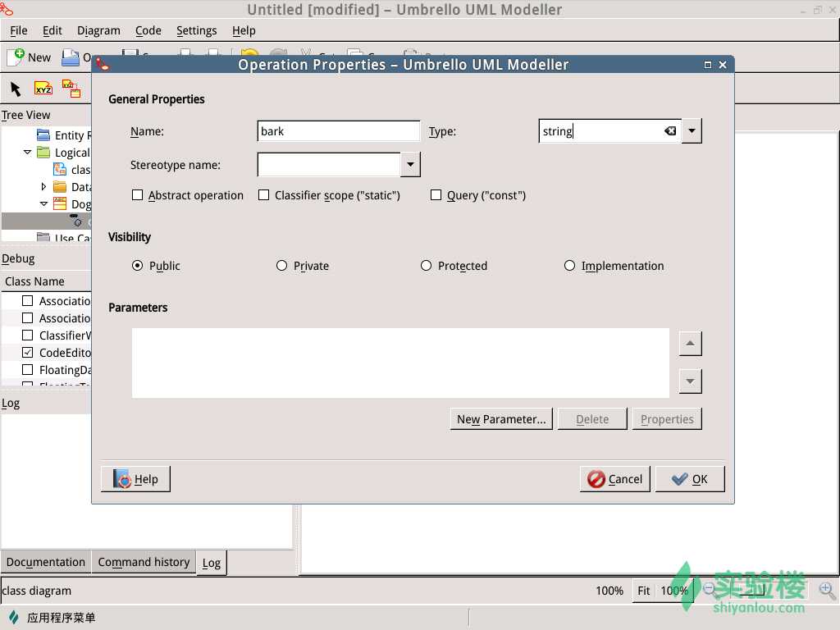Screen dimensions: 840x630
Task: Collapse the Dog class tree node
Action: tap(44, 203)
